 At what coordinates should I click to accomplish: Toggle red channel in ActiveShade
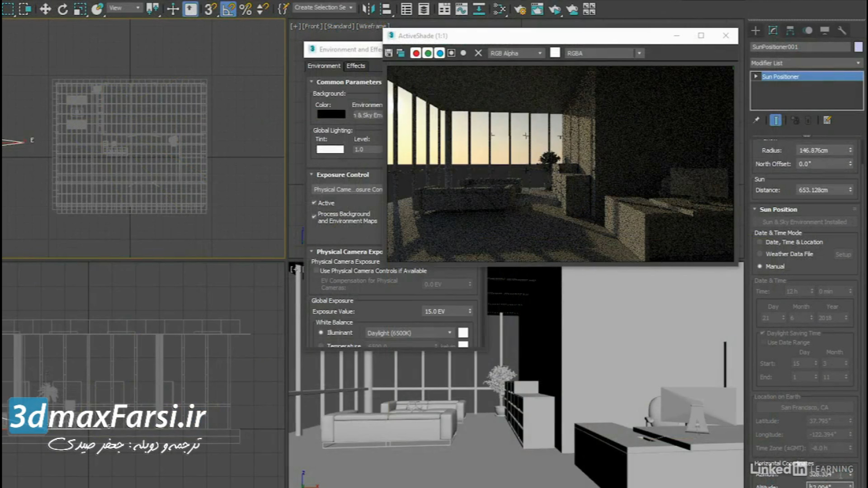(416, 53)
